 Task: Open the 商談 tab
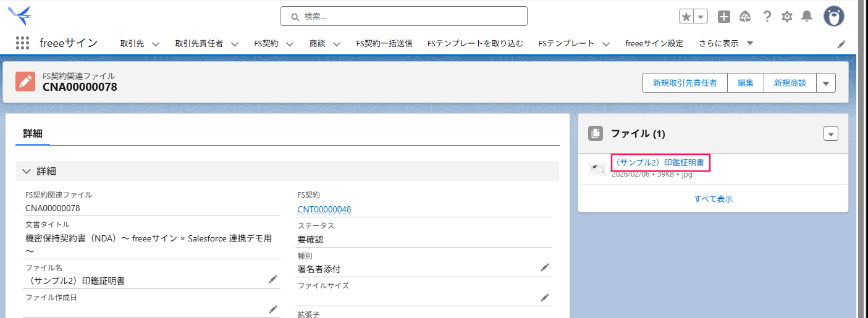318,43
